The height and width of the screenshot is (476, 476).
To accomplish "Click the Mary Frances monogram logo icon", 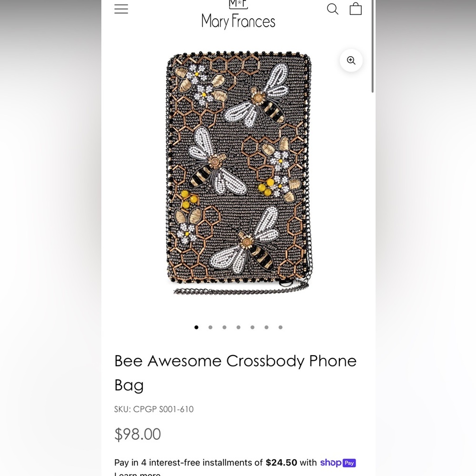I will [238, 4].
